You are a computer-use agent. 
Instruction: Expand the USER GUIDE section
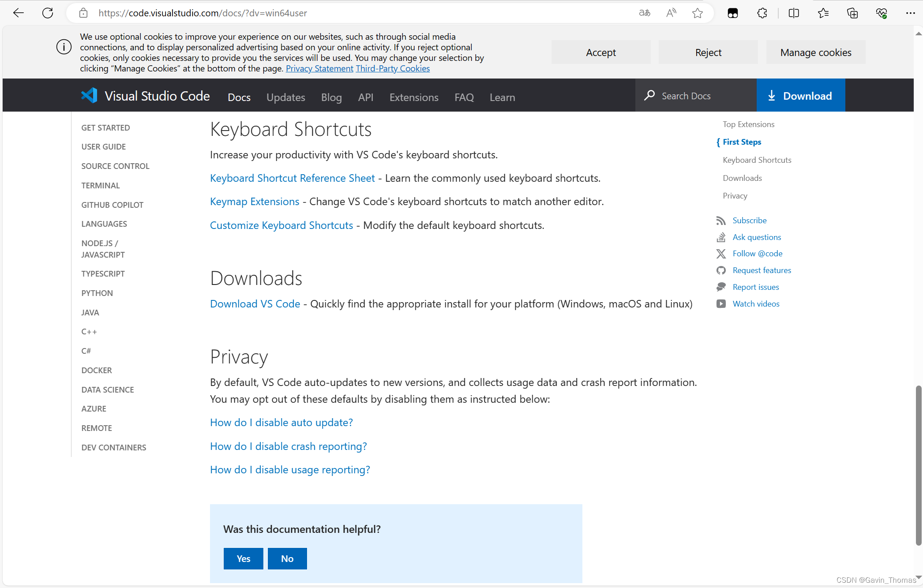click(x=104, y=146)
